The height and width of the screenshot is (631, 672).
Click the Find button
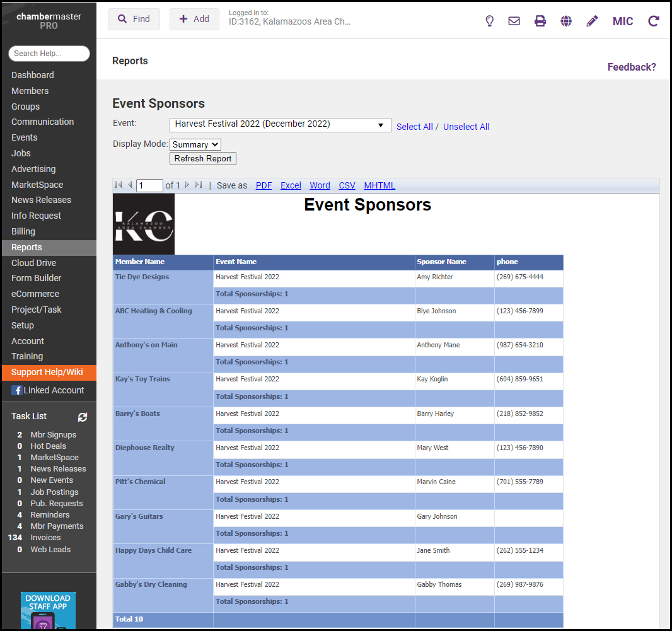point(134,20)
